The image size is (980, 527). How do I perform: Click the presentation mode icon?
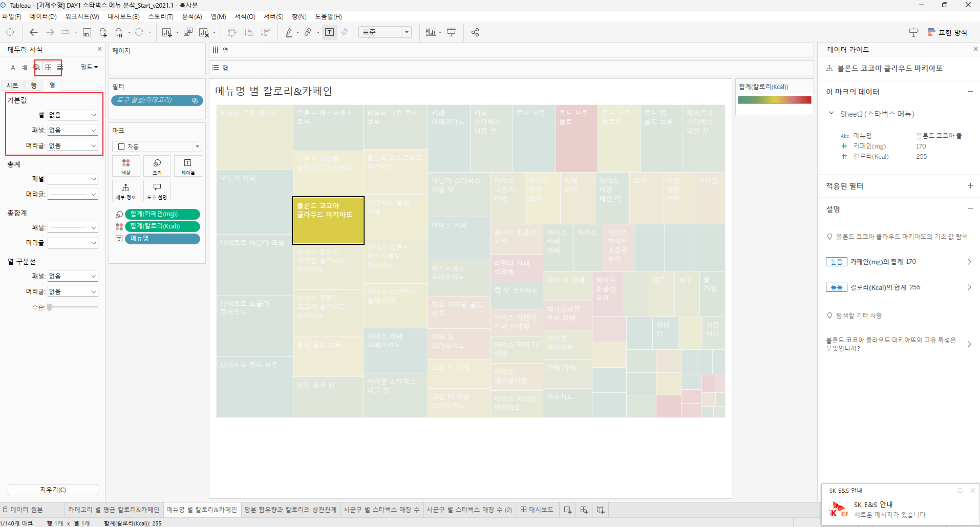pyautogui.click(x=451, y=32)
